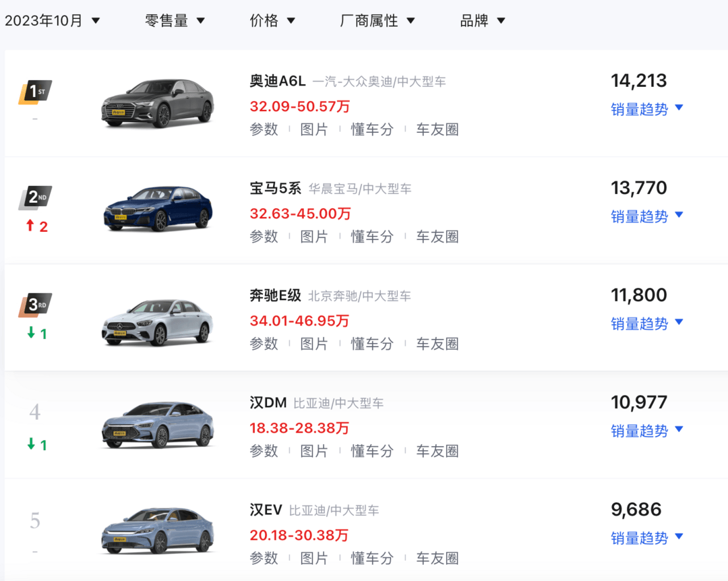
Task: Open the Han EV car image
Action: (158, 530)
